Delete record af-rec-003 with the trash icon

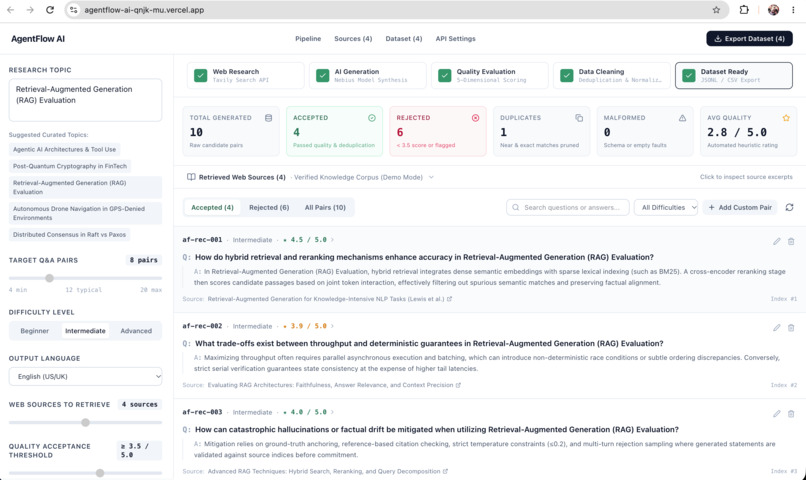tap(791, 413)
